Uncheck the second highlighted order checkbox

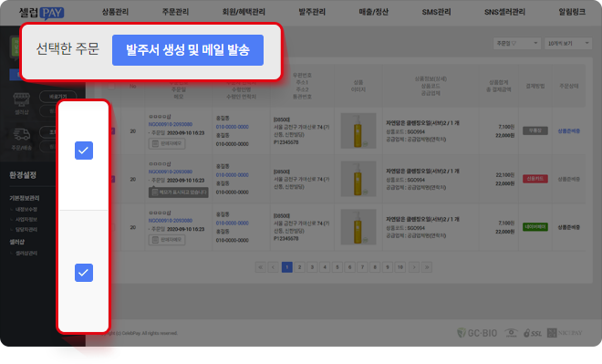84,273
